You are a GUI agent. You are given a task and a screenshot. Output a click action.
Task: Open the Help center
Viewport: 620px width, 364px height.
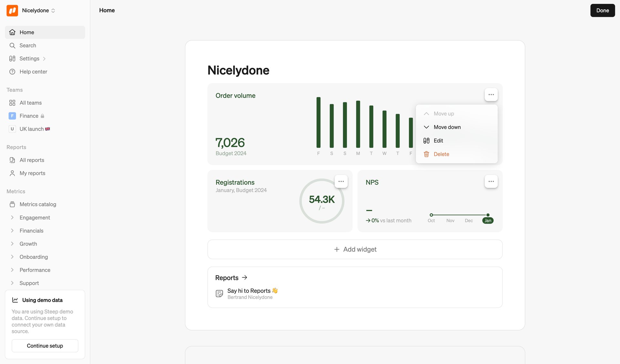(33, 71)
